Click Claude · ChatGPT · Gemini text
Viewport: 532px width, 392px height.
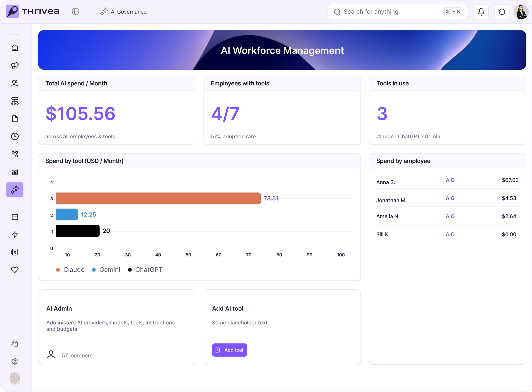point(409,136)
